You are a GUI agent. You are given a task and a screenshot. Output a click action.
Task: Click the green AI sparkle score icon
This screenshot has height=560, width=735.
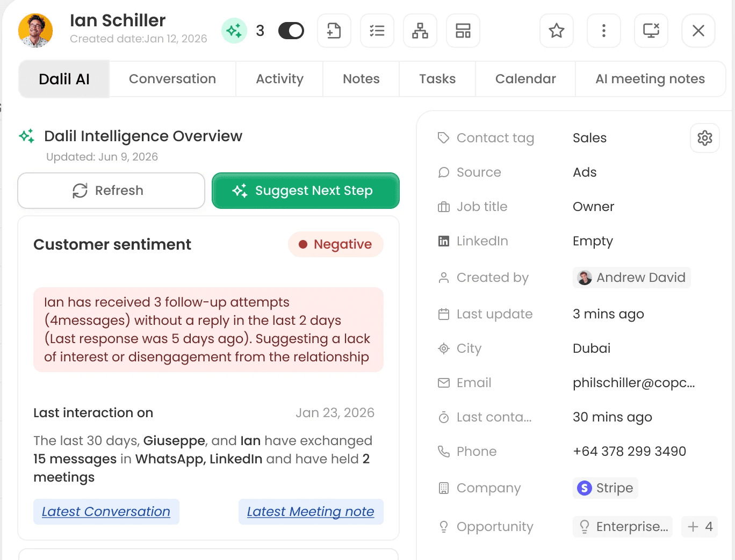coord(234,31)
